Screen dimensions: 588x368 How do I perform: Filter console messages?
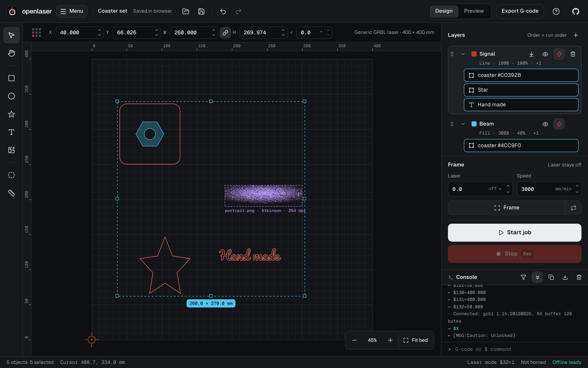523,277
